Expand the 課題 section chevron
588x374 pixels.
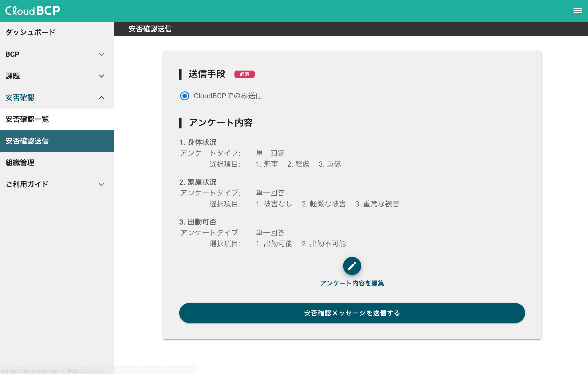pyautogui.click(x=101, y=76)
